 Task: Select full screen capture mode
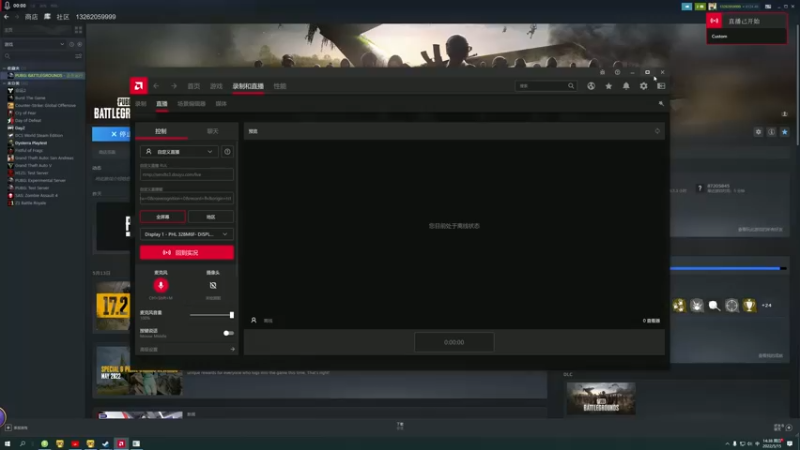pos(163,217)
